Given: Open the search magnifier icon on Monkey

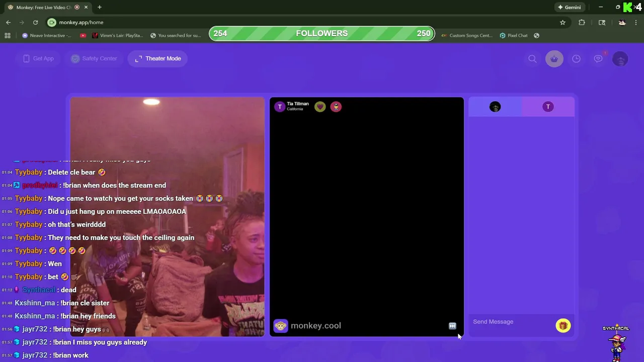Looking at the screenshot, I should click(x=532, y=59).
